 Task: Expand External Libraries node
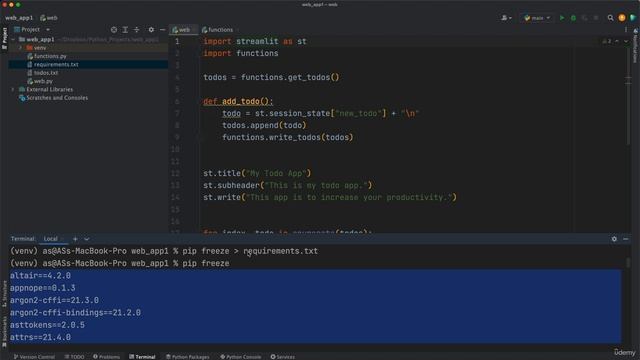click(x=13, y=89)
